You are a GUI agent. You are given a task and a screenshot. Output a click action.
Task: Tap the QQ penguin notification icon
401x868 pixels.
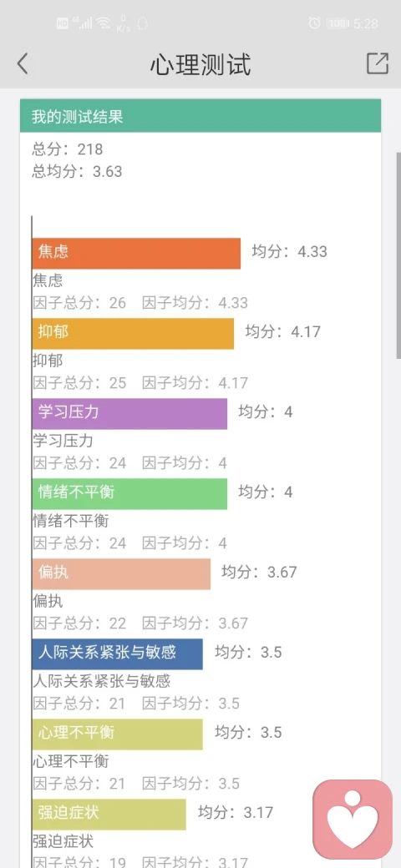(142, 23)
